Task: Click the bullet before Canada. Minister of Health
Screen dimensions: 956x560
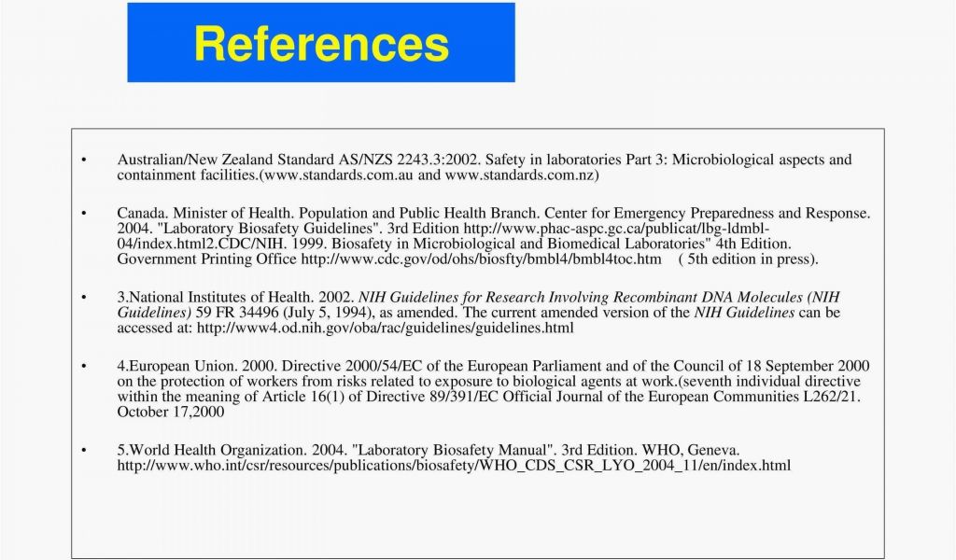Action: coord(84,214)
